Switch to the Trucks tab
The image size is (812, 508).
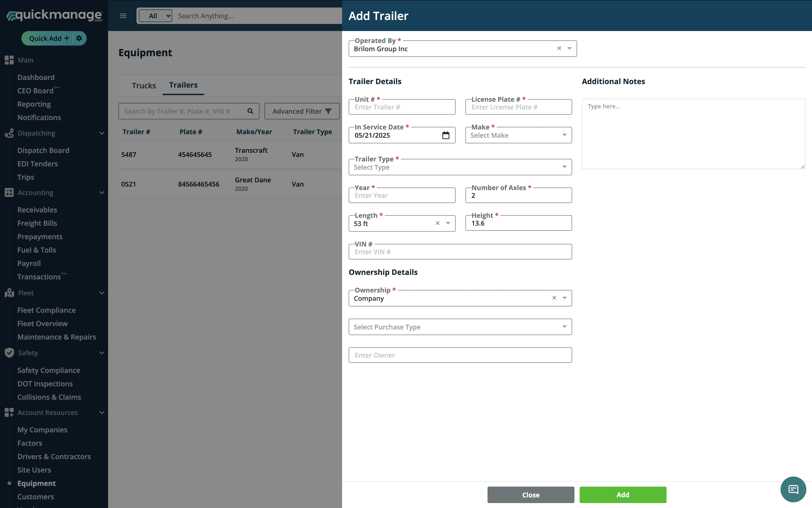[x=144, y=85]
